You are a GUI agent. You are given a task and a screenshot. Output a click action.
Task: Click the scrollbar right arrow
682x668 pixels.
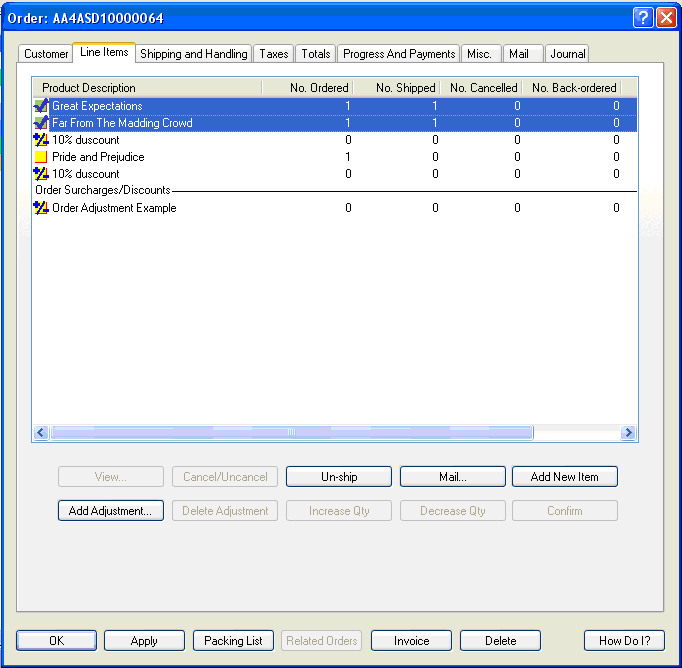point(628,433)
